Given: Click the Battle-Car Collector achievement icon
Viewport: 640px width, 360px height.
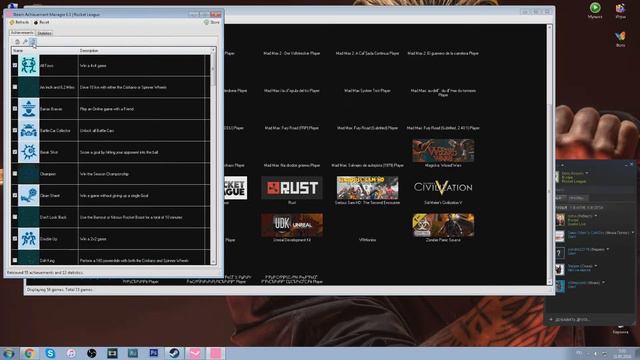Looking at the screenshot, I should (29, 130).
